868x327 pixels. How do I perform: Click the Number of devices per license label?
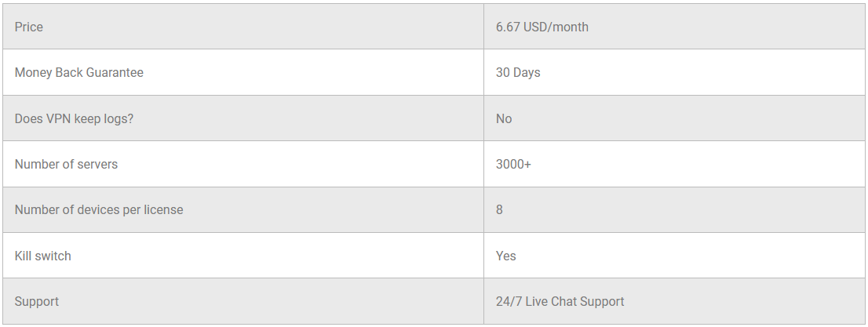click(x=99, y=210)
